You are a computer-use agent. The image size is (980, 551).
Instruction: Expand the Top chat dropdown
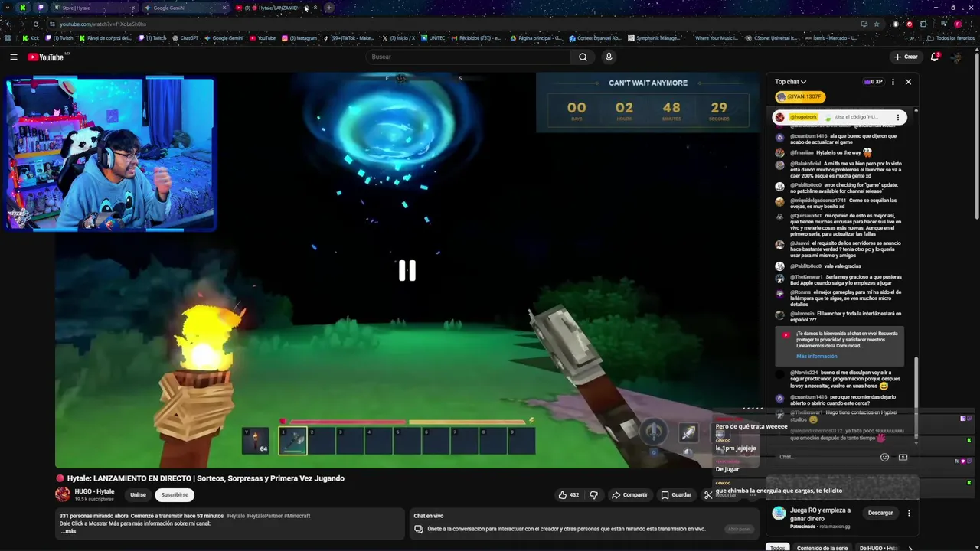click(790, 82)
